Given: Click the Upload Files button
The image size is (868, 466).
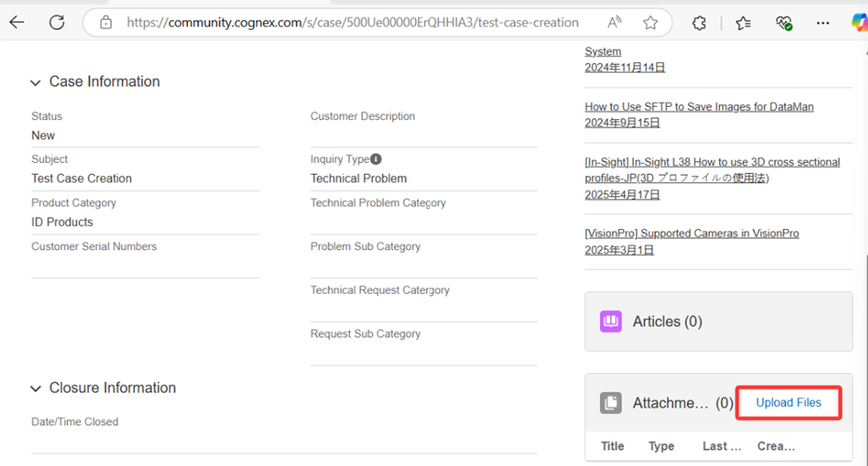Looking at the screenshot, I should click(788, 403).
